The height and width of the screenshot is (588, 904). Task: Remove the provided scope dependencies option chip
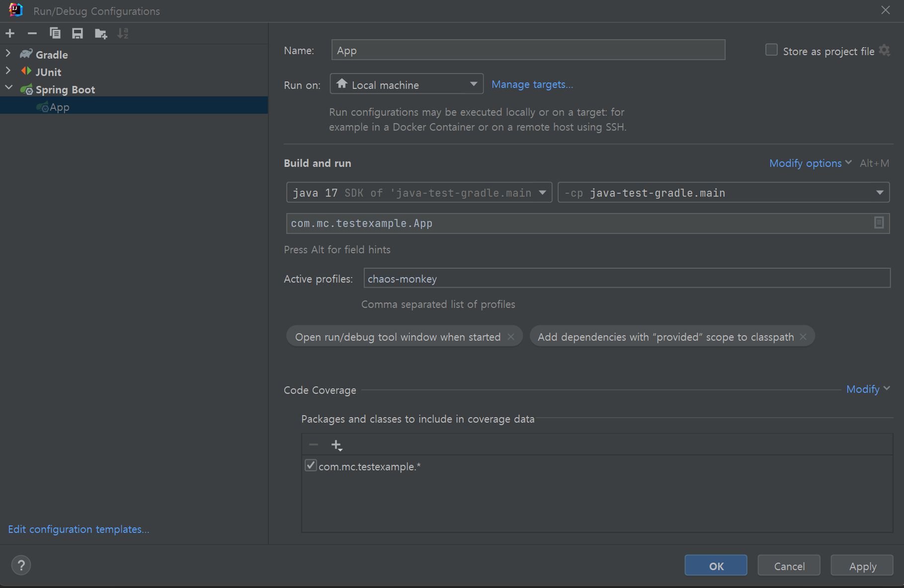(803, 337)
